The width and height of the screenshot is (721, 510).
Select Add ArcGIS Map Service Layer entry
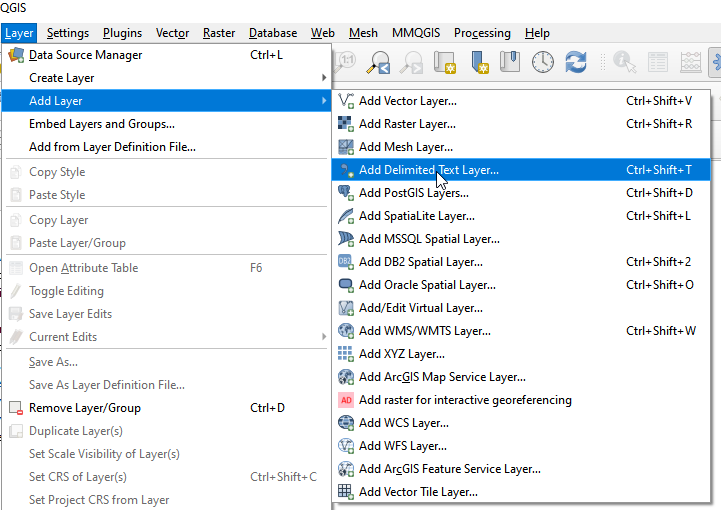pyautogui.click(x=521, y=377)
